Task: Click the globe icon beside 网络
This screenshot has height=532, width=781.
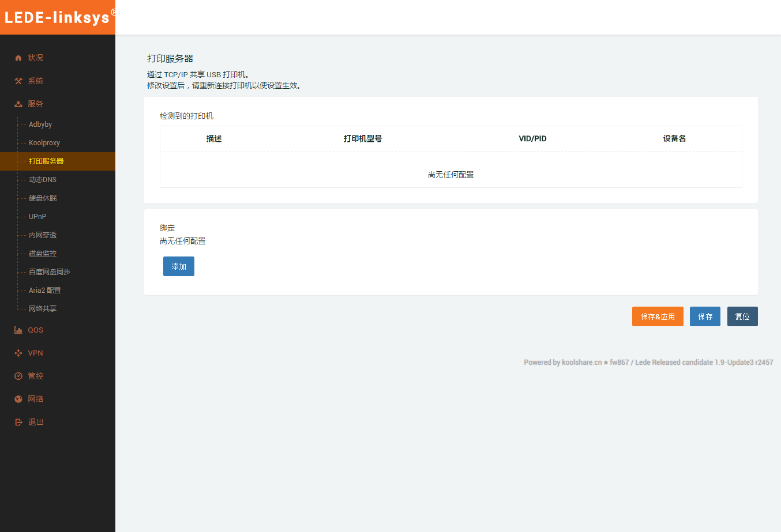Action: (x=18, y=399)
